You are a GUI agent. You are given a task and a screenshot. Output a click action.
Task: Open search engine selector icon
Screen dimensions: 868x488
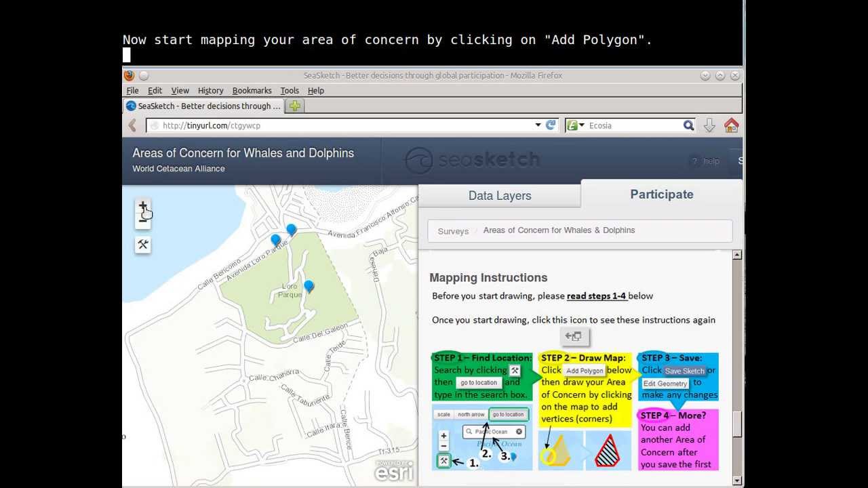click(x=576, y=125)
